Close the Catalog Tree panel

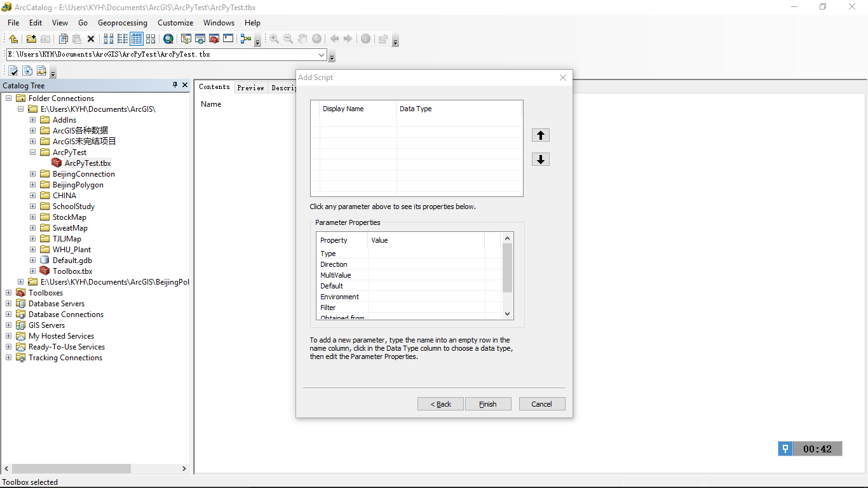click(185, 85)
